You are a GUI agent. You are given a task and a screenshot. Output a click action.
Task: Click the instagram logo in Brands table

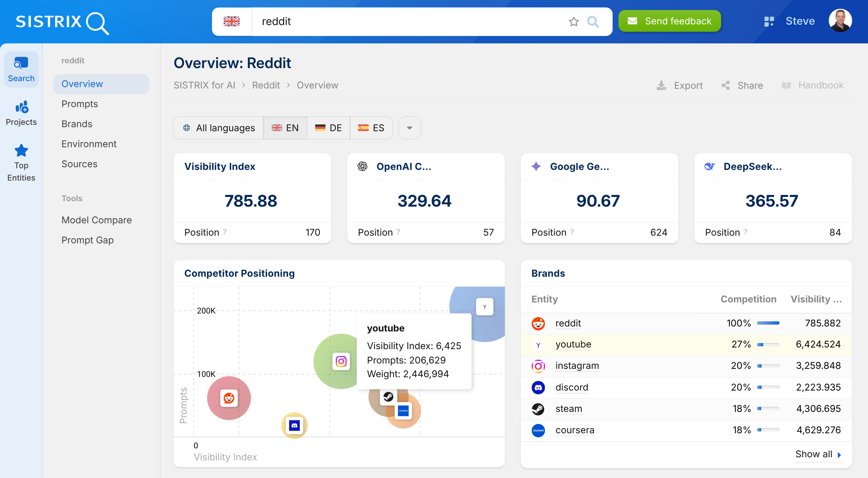tap(538, 366)
